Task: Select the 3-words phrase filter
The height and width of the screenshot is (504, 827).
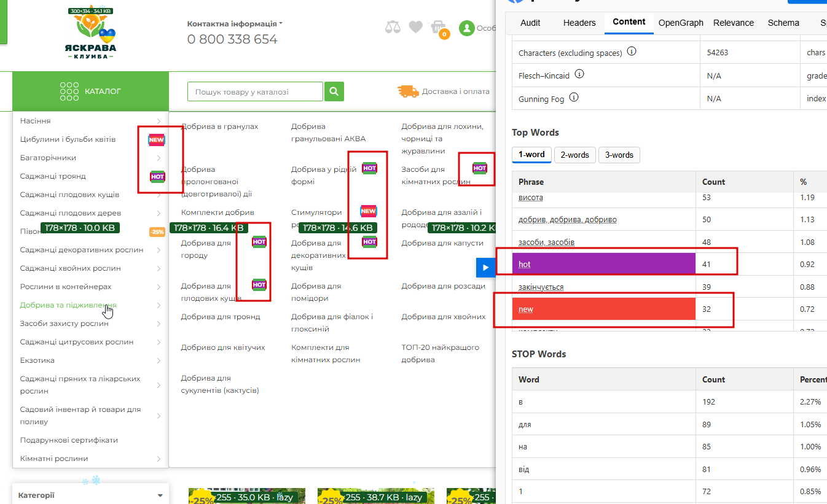Action: click(x=619, y=155)
